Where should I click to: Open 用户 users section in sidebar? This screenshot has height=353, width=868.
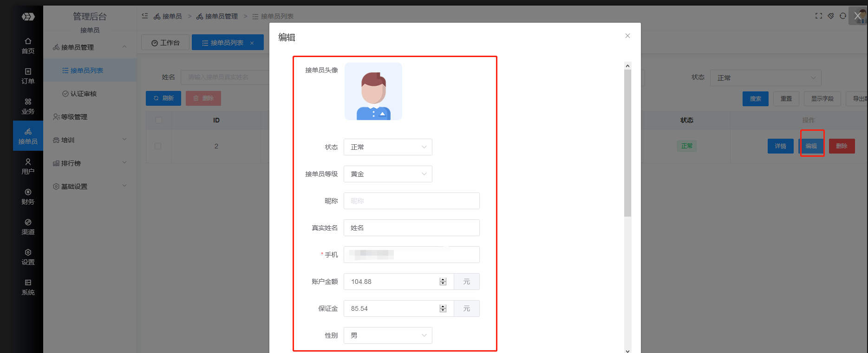coord(28,167)
